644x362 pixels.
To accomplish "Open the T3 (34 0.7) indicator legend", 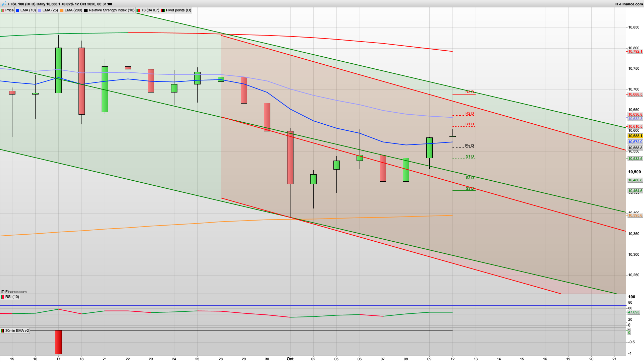I will pos(148,10).
